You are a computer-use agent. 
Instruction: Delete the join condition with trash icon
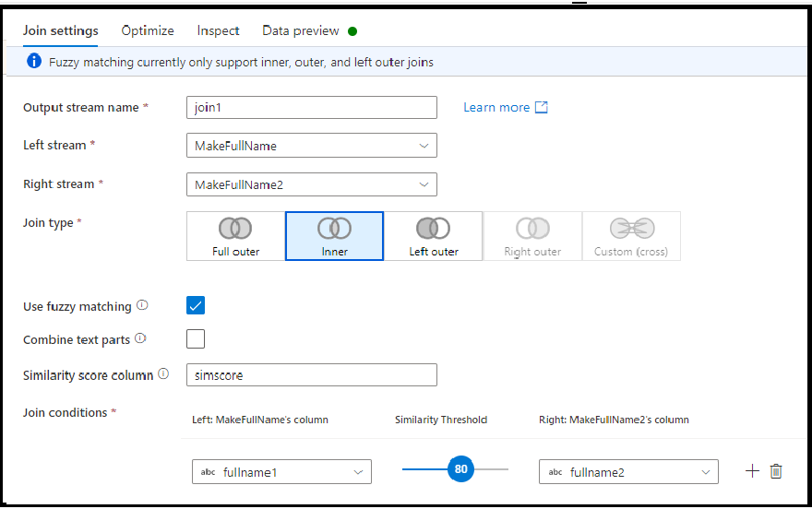tap(776, 471)
